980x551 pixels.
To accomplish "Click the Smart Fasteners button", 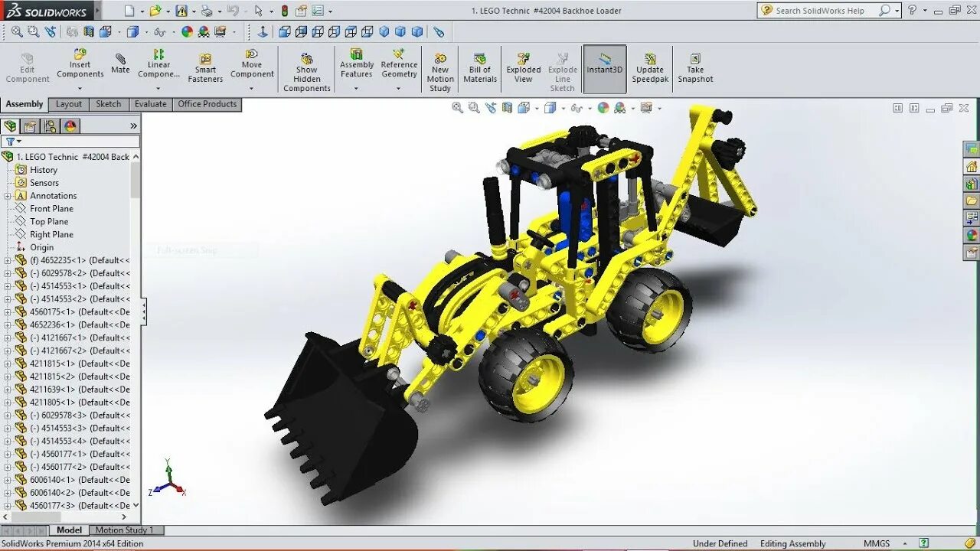I will point(205,69).
